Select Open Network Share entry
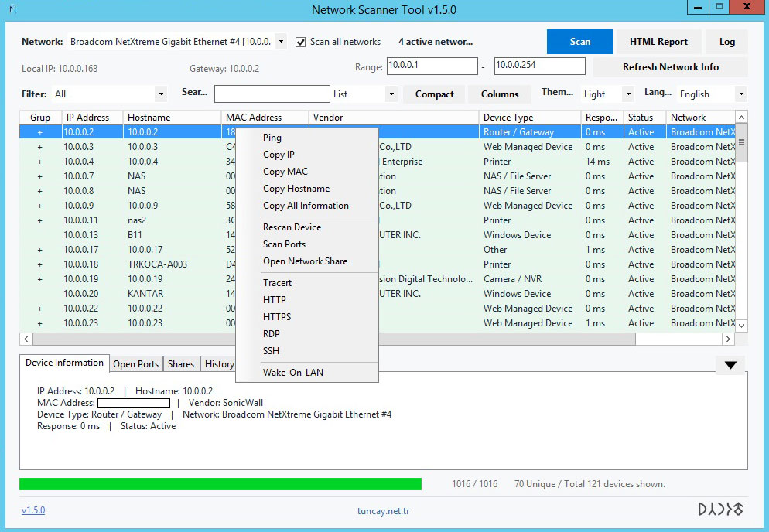The width and height of the screenshot is (769, 532). coord(307,261)
